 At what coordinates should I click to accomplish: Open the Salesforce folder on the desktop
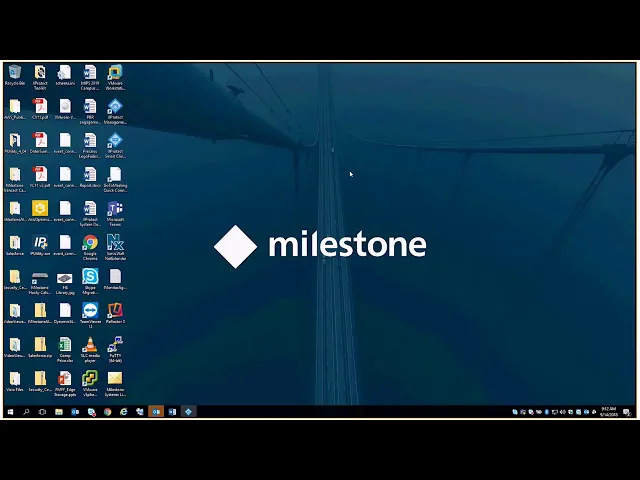15,245
